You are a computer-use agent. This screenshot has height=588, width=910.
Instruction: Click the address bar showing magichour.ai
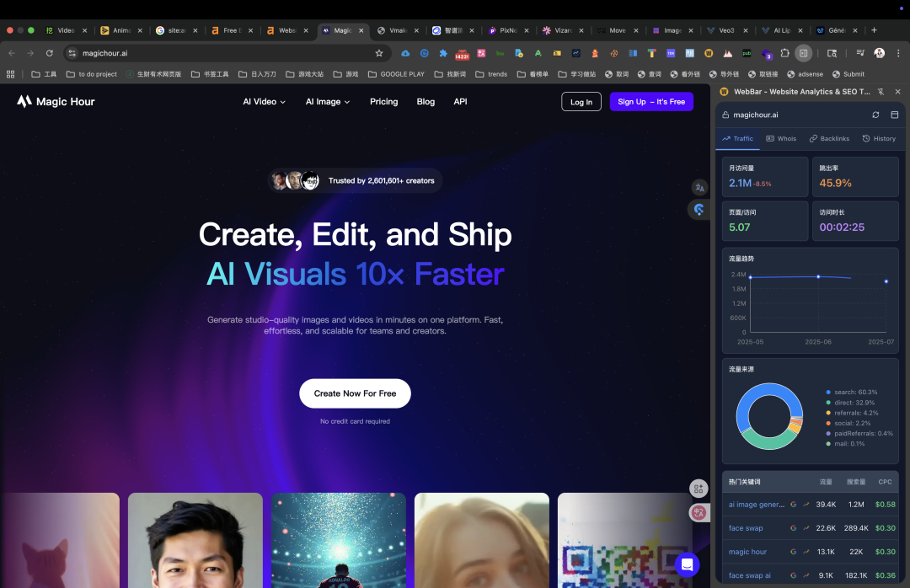(x=227, y=53)
